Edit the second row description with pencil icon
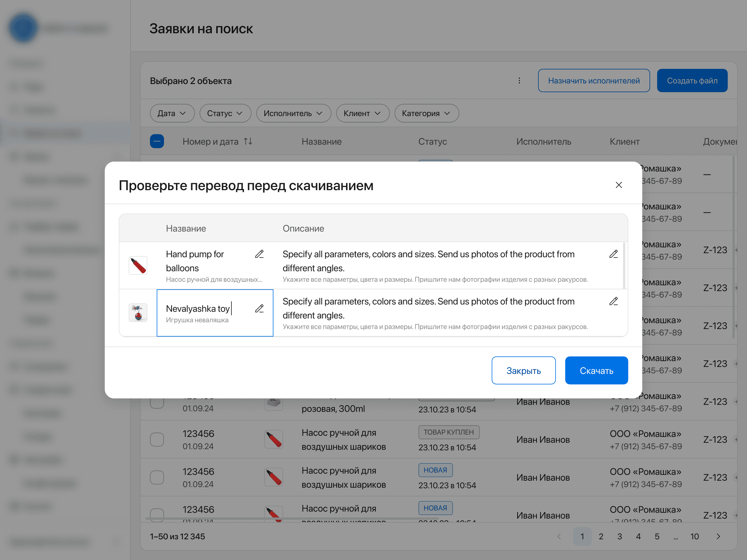The width and height of the screenshot is (747, 560). [613, 301]
